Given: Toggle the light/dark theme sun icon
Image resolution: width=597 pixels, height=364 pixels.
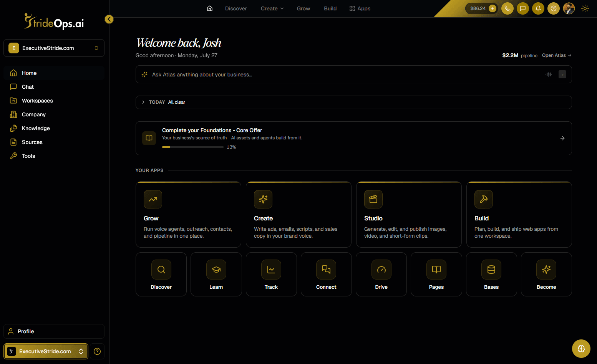Looking at the screenshot, I should tap(585, 8).
